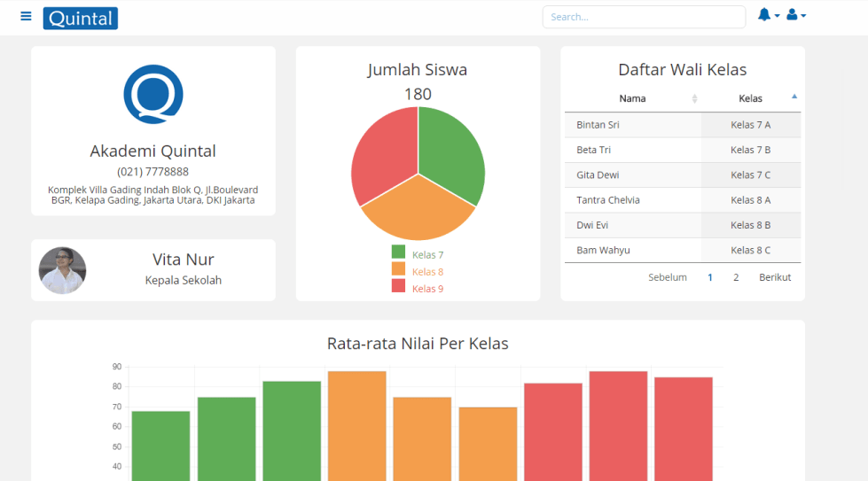Toggle Kelas 8 legend in pie chart
868x481 pixels.
418,272
